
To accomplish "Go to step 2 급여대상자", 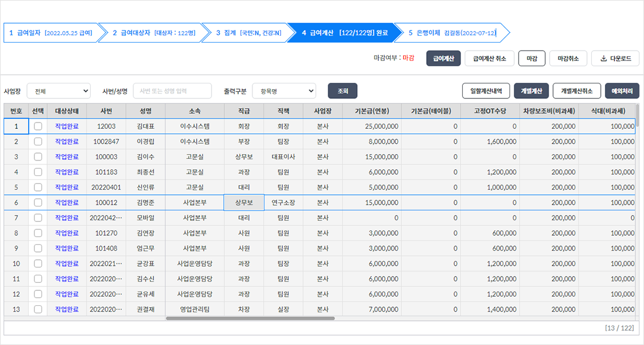I will 154,33.
